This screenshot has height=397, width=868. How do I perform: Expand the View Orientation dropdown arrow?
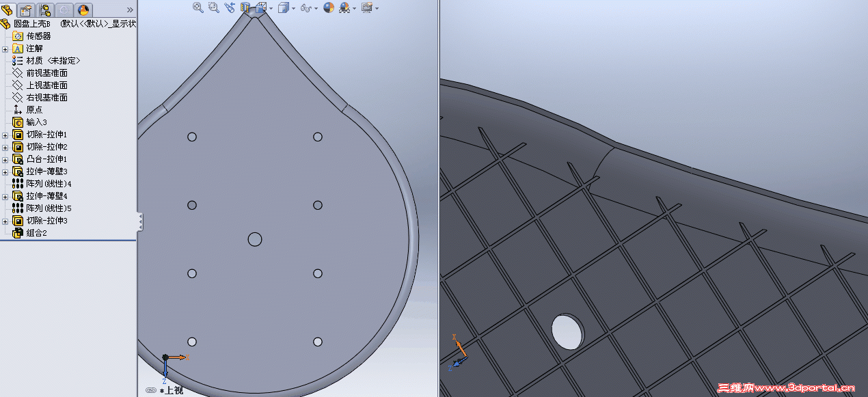271,8
